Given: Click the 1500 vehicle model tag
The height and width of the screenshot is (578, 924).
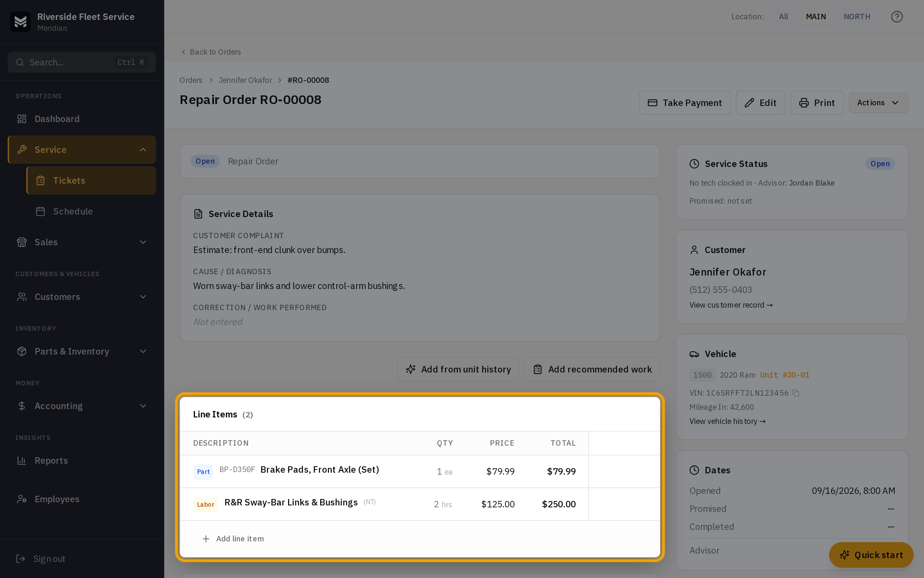Looking at the screenshot, I should [702, 375].
